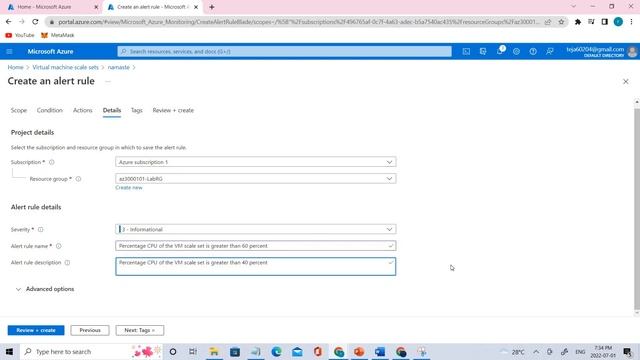Image resolution: width=640 pixels, height=360 pixels.
Task: Open the Azure portal hamburger menu
Action: click(x=9, y=51)
